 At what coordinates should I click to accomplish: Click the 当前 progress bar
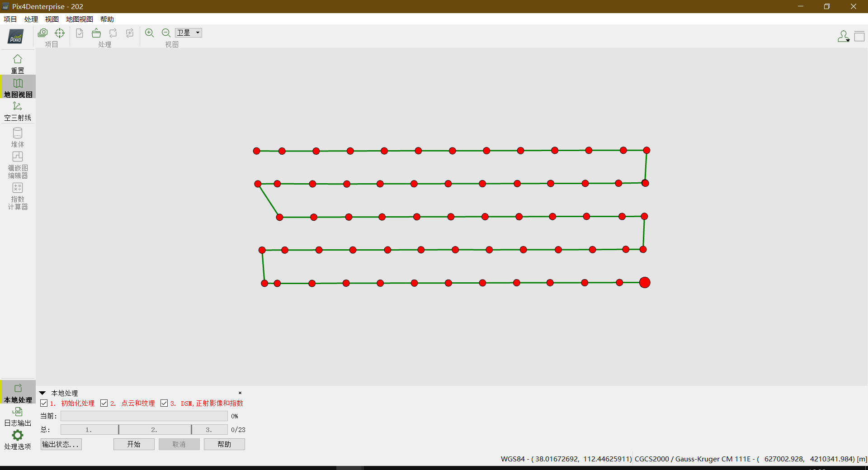pos(144,416)
